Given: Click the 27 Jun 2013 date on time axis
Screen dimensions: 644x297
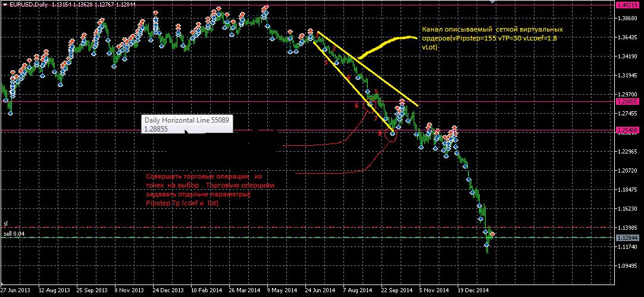Looking at the screenshot, I should [x=16, y=290].
